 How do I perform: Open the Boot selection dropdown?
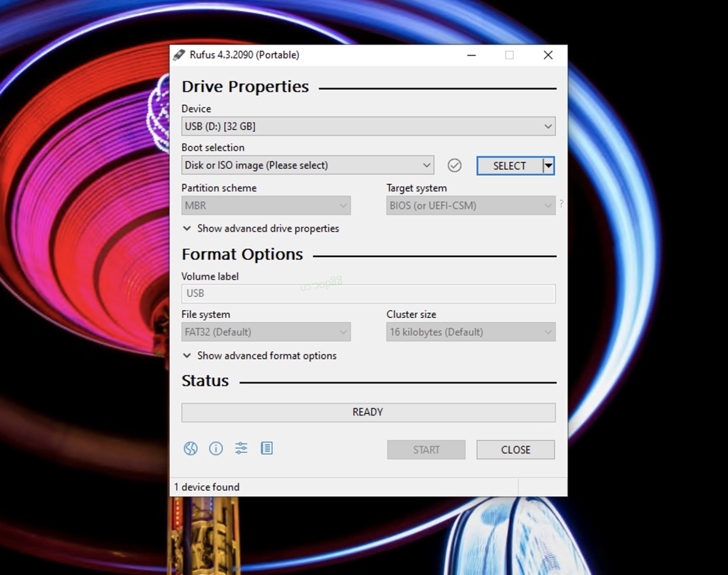point(308,165)
